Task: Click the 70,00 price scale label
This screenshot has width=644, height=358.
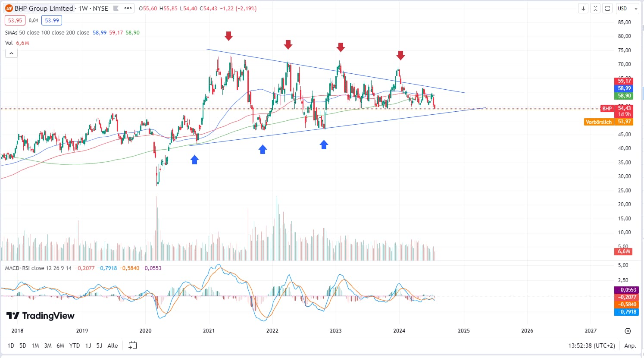Action: point(624,64)
